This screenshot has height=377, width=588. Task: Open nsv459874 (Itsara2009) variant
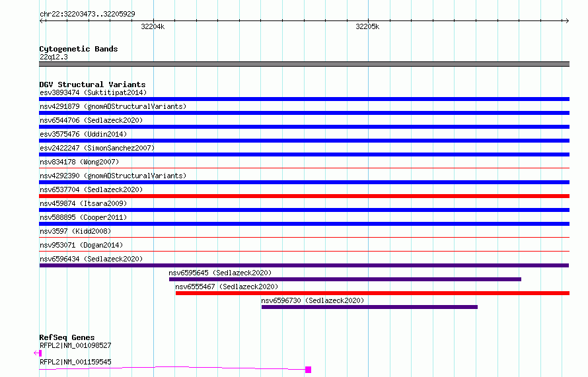[x=83, y=203]
